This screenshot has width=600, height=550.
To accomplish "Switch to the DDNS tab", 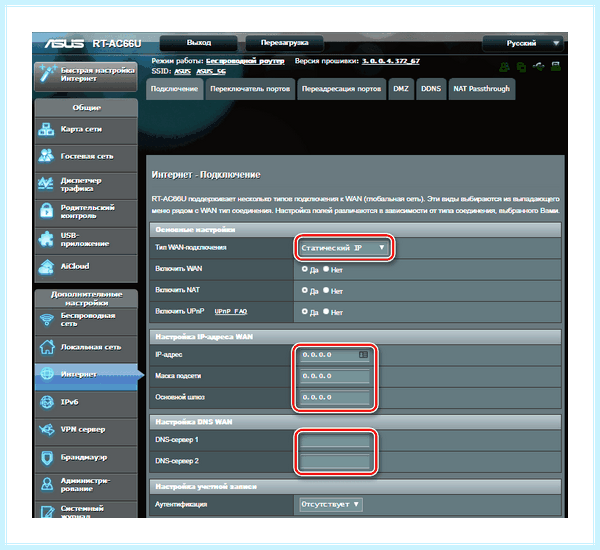I will (x=431, y=89).
